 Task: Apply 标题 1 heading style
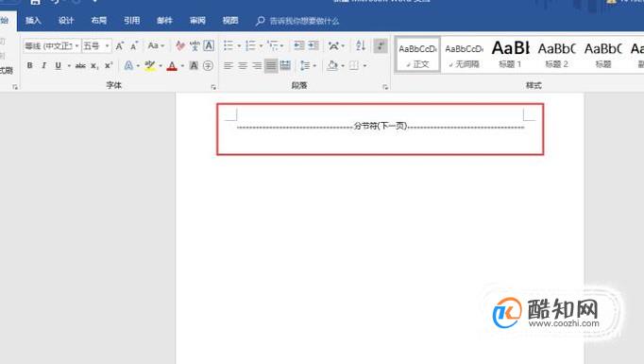[x=511, y=55]
